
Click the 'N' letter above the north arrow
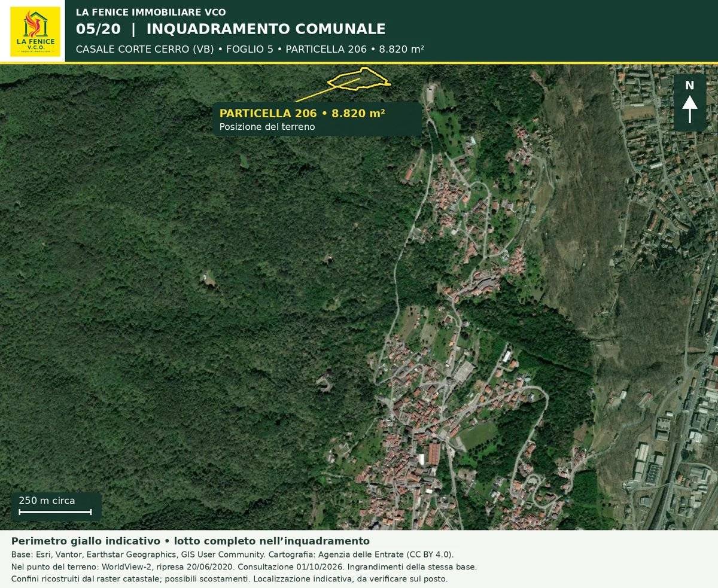pyautogui.click(x=690, y=86)
